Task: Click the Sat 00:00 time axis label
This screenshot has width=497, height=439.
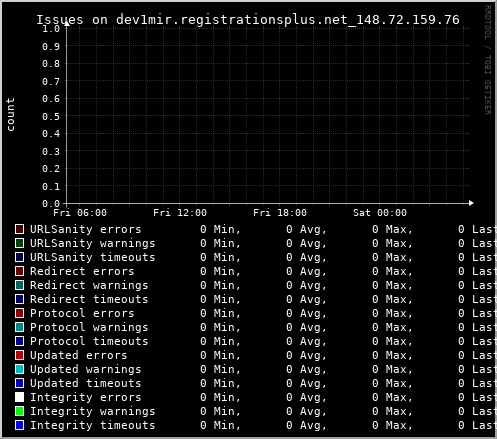Action: pyautogui.click(x=380, y=213)
